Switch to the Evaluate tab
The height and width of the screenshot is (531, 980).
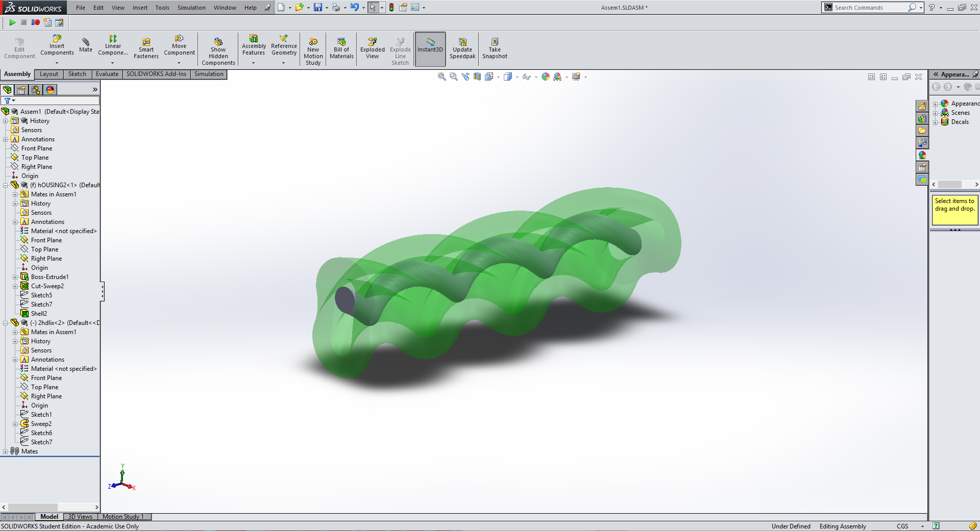click(x=107, y=74)
